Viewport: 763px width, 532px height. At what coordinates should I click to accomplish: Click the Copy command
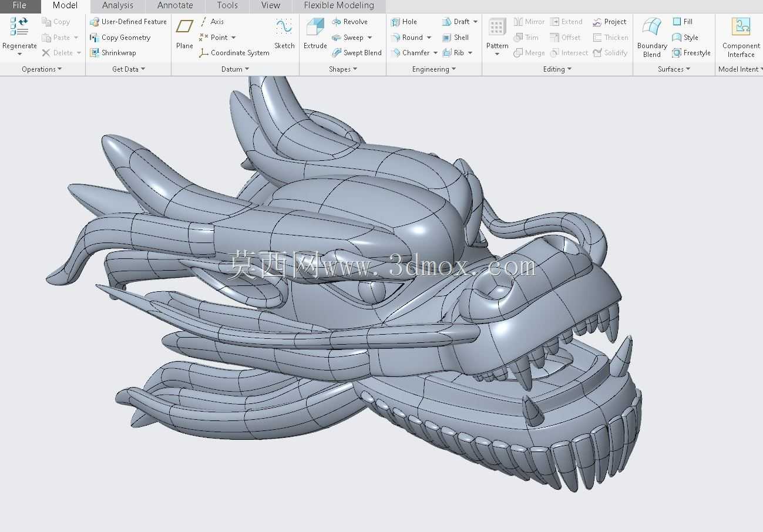56,22
